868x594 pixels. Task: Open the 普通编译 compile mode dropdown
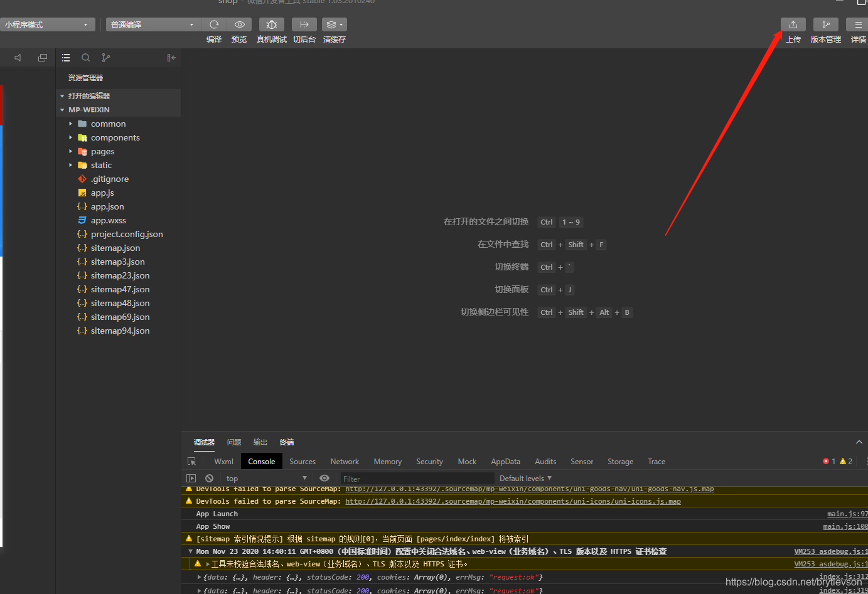(153, 24)
